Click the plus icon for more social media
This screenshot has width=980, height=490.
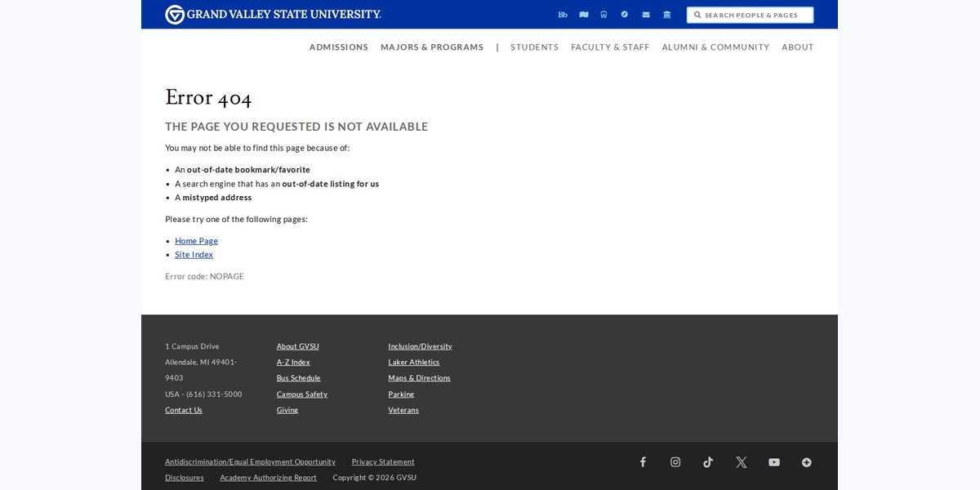[x=807, y=462]
